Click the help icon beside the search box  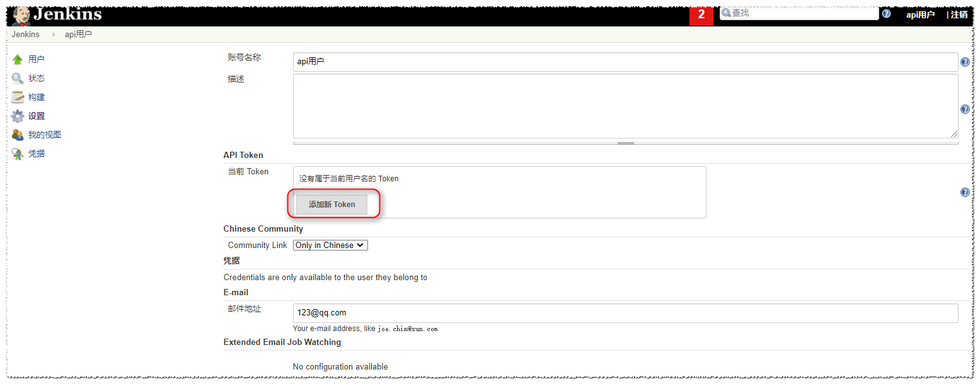click(887, 14)
